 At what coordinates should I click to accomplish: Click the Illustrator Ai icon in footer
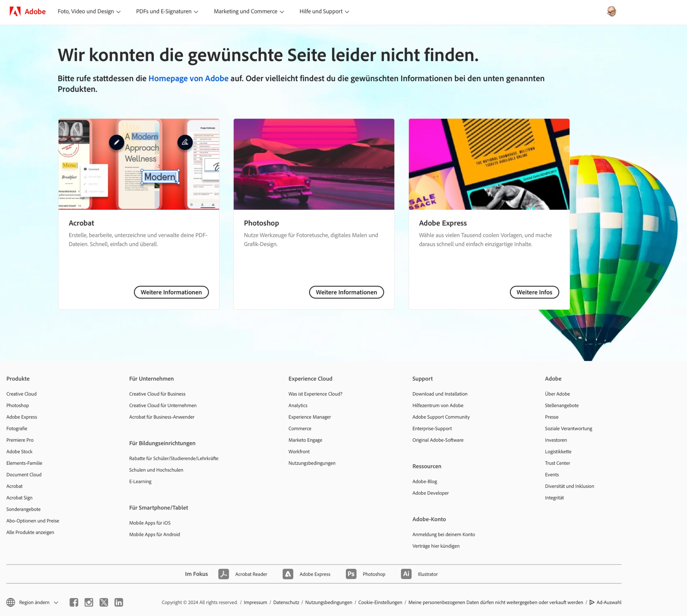pos(406,574)
